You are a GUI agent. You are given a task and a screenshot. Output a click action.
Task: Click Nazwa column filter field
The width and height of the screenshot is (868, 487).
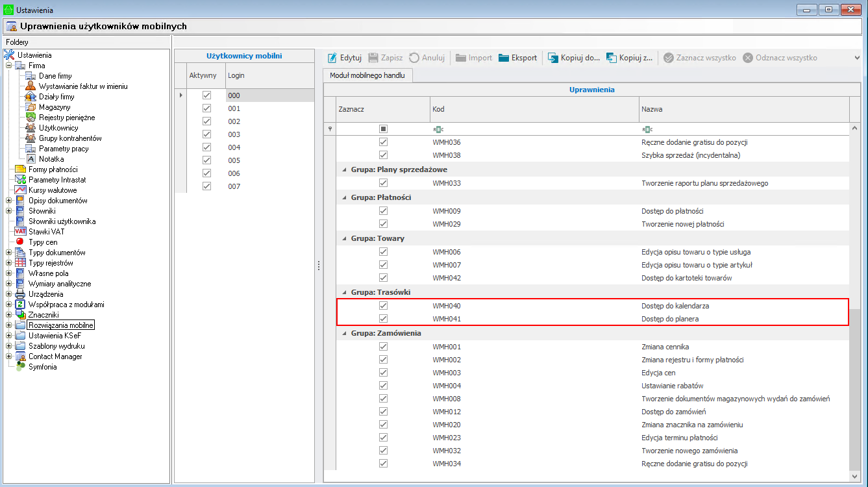click(745, 129)
